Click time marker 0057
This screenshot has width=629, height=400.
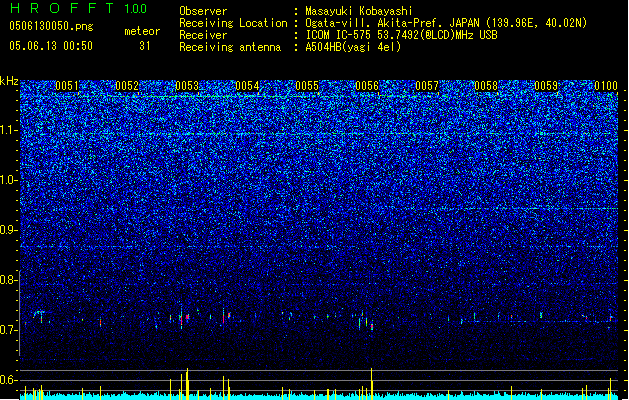427,86
